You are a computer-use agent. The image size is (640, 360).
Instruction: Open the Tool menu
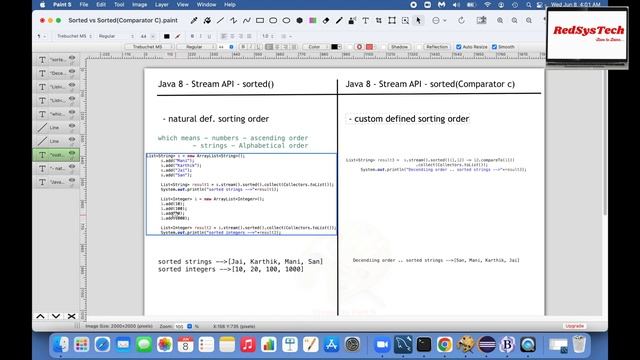click(119, 4)
